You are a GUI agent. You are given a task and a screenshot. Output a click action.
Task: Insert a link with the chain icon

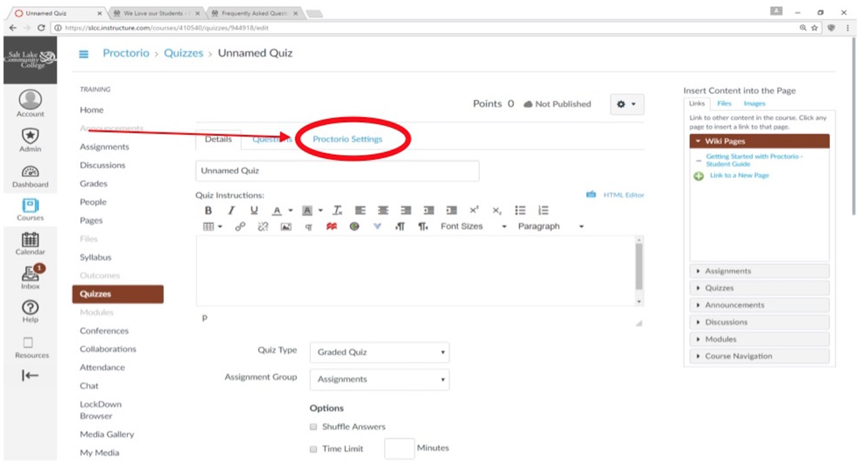click(240, 227)
